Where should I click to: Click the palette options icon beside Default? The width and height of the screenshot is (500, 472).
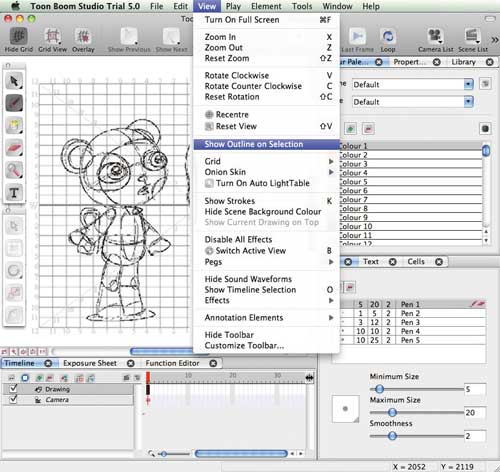coord(485,84)
